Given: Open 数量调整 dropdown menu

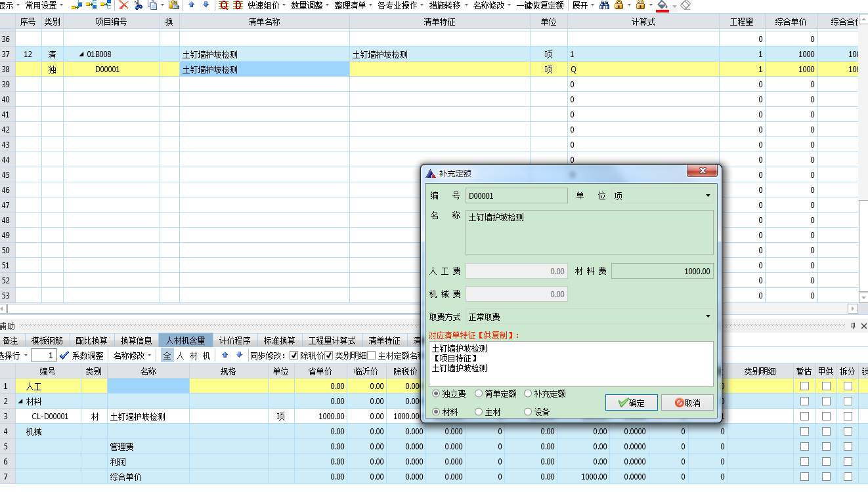Looking at the screenshot, I should (310, 5).
